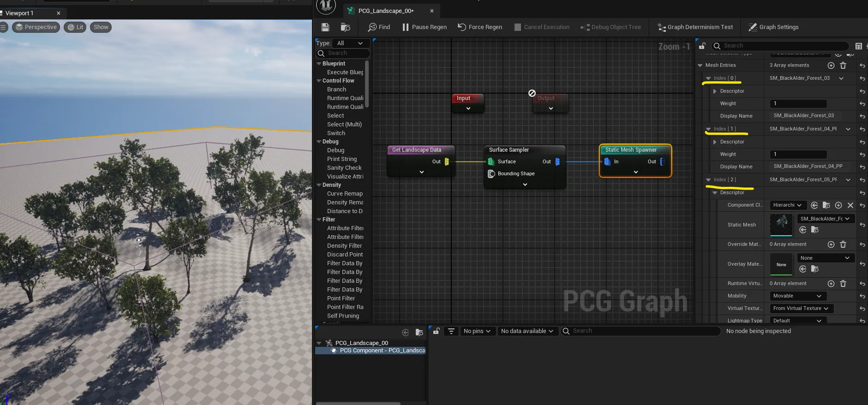Click the filter icon in attributes panel
Image resolution: width=868 pixels, height=405 pixels.
click(x=451, y=331)
